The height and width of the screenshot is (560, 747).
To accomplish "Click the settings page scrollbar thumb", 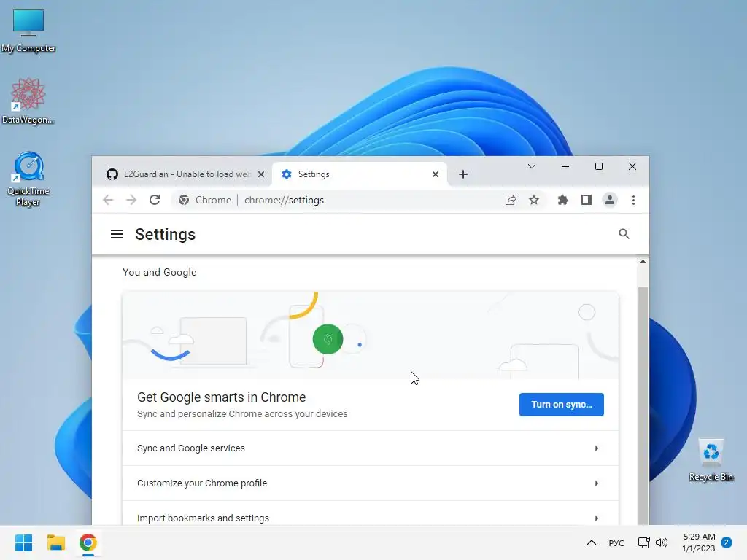I will (643, 405).
